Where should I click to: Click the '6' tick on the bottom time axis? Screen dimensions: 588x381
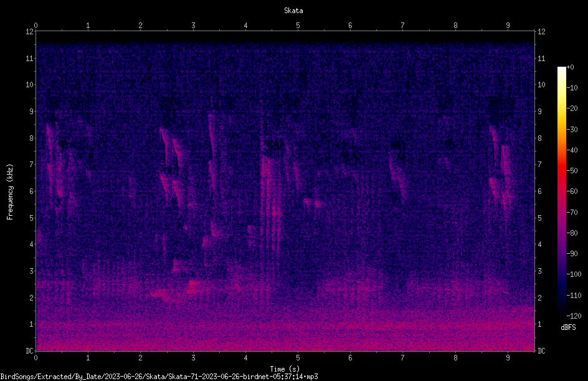pos(350,358)
